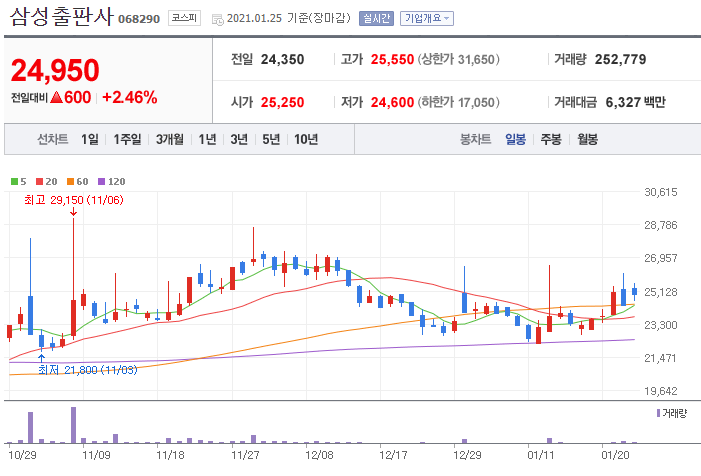This screenshot has width=701, height=476.
Task: Select the 1주일 line chart tab
Action: (x=127, y=139)
